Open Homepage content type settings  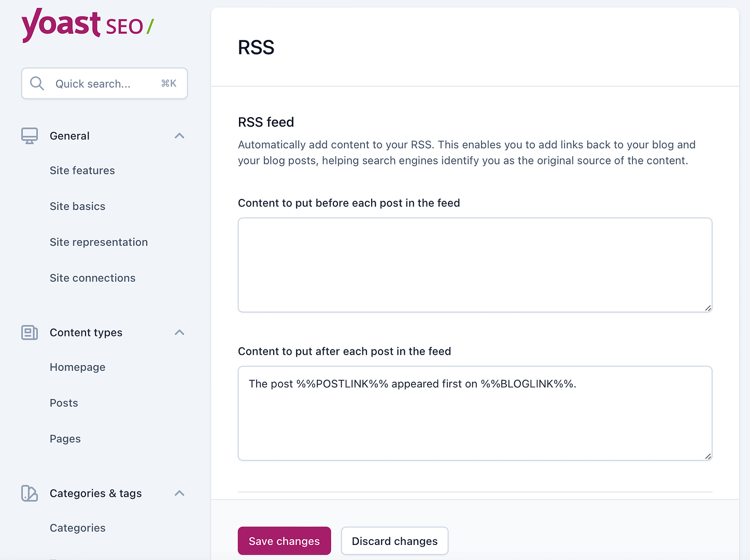click(x=77, y=367)
